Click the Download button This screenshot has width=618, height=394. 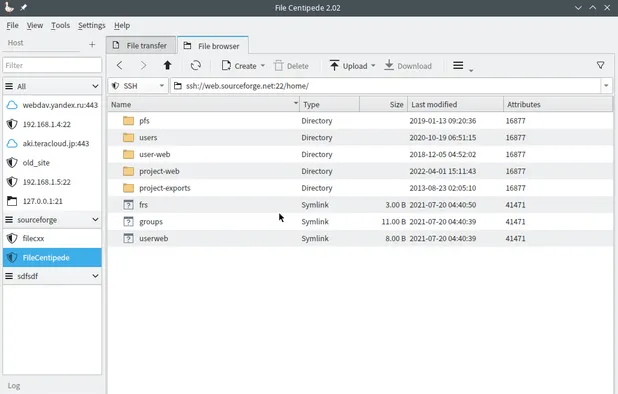(408, 66)
